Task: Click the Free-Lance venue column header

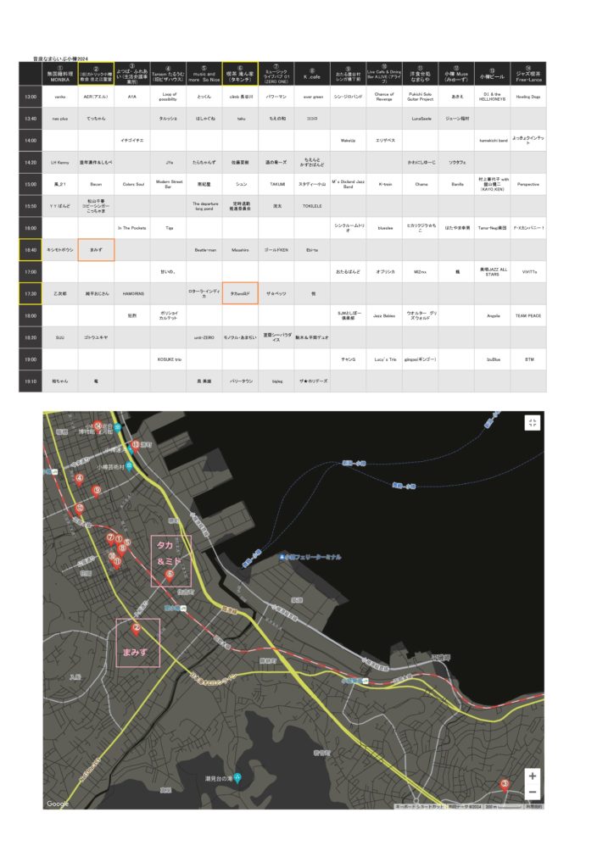Action: (x=528, y=74)
